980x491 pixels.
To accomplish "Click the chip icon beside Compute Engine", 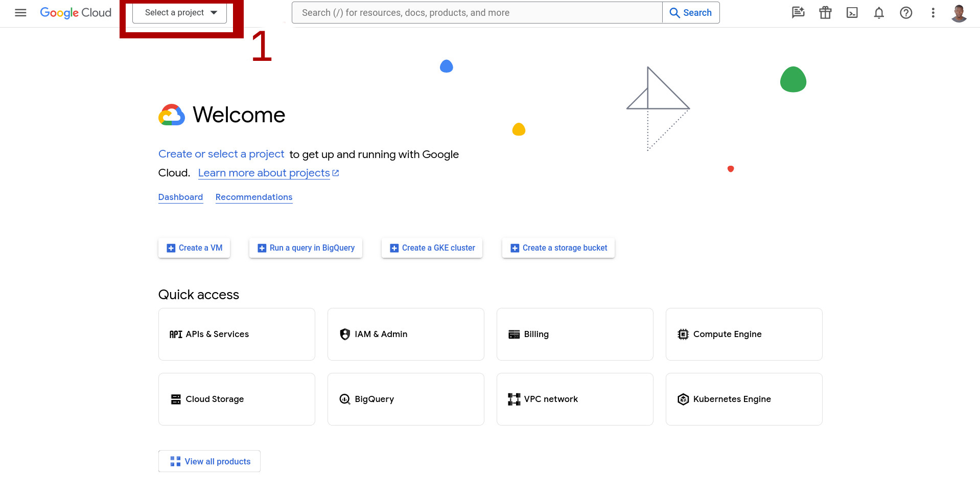I will coord(683,334).
